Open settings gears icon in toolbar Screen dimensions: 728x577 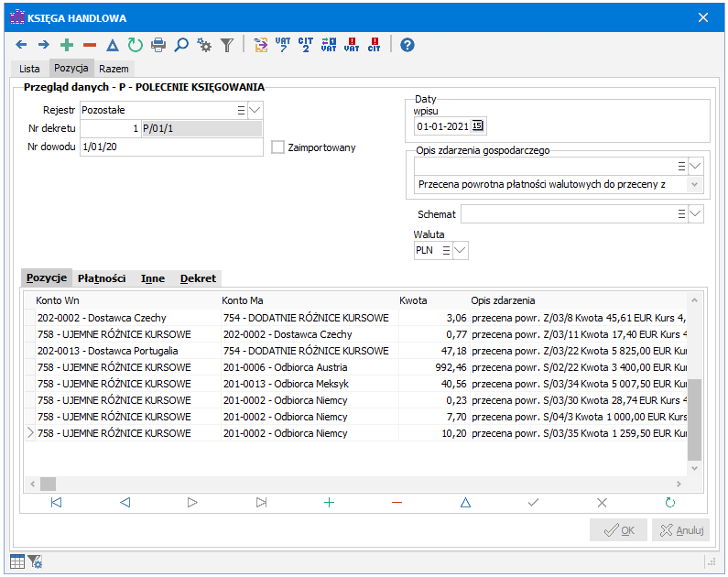[204, 45]
